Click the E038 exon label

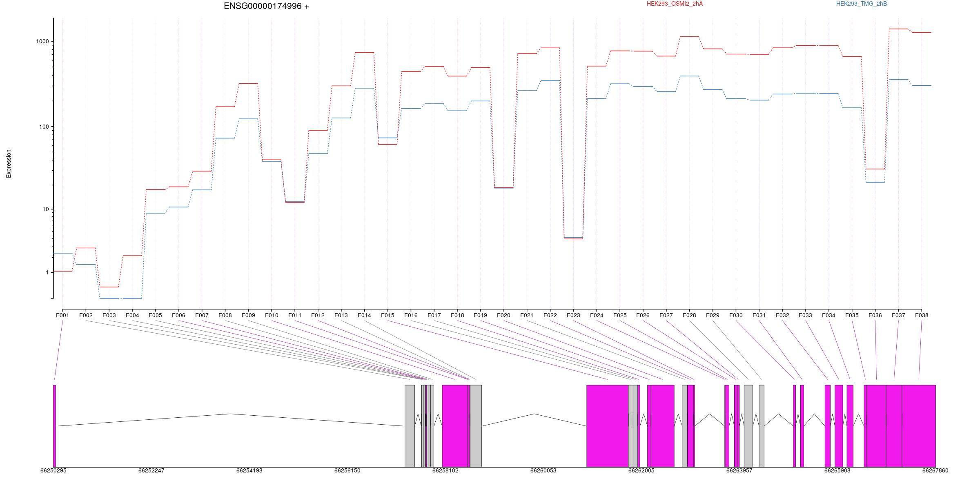922,315
